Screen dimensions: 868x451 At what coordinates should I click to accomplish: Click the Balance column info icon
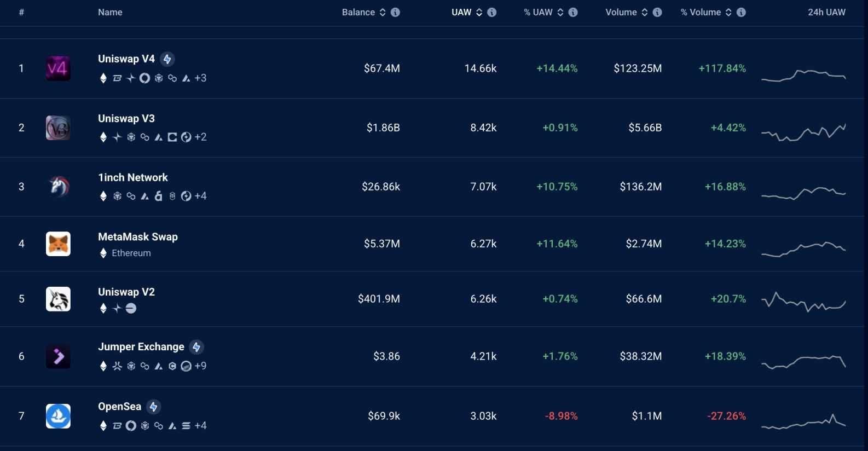tap(395, 12)
